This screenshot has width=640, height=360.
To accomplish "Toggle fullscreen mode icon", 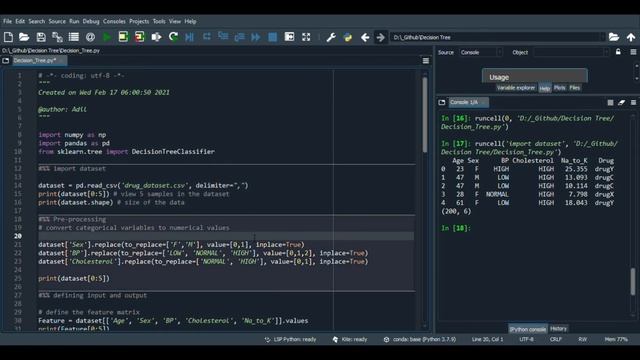I will (306, 37).
